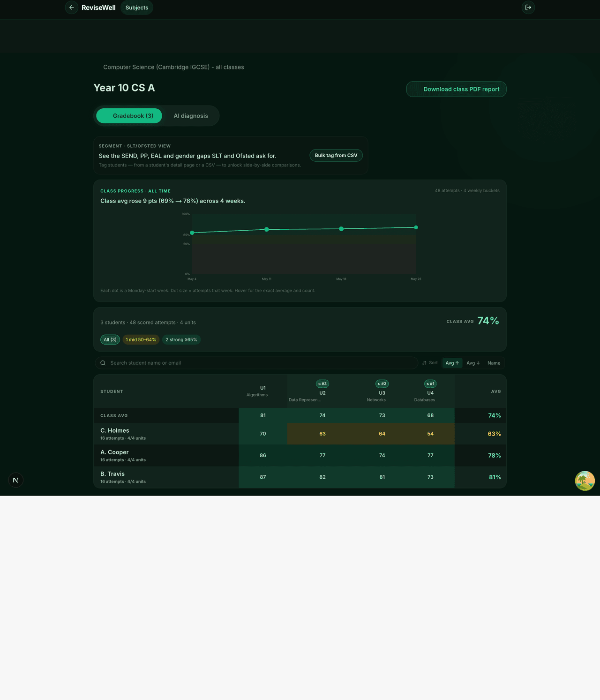Click C. Holmes U1 score 70
Screen dimensions: 600x700
(x=263, y=434)
